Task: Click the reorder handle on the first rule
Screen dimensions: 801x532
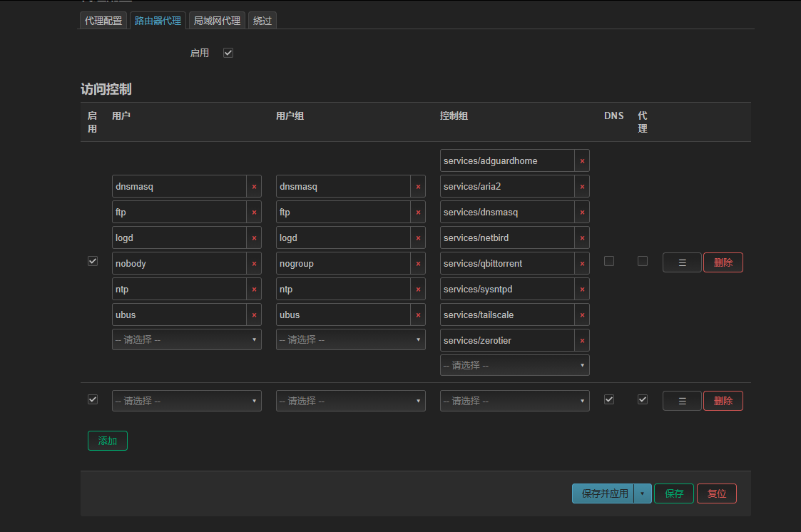Action: tap(682, 262)
